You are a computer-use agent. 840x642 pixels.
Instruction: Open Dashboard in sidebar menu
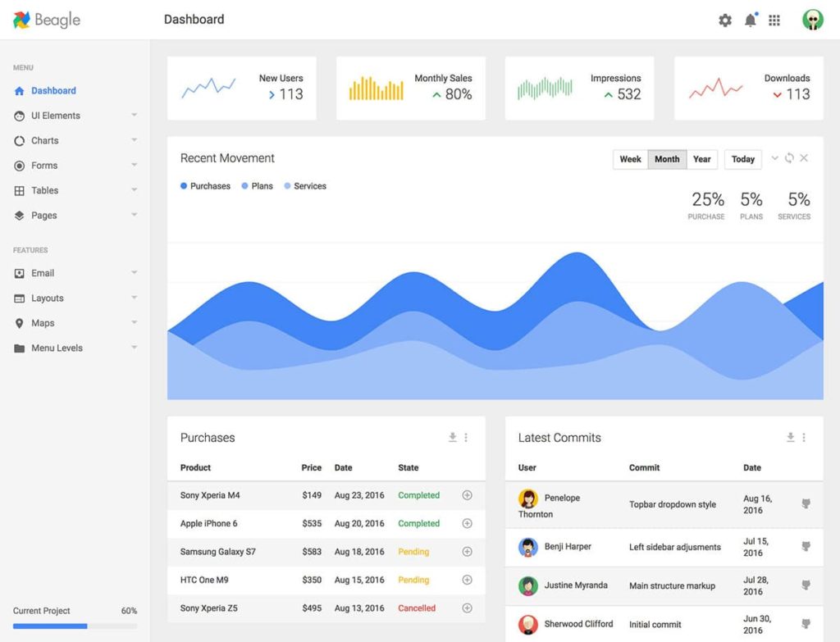coord(53,91)
